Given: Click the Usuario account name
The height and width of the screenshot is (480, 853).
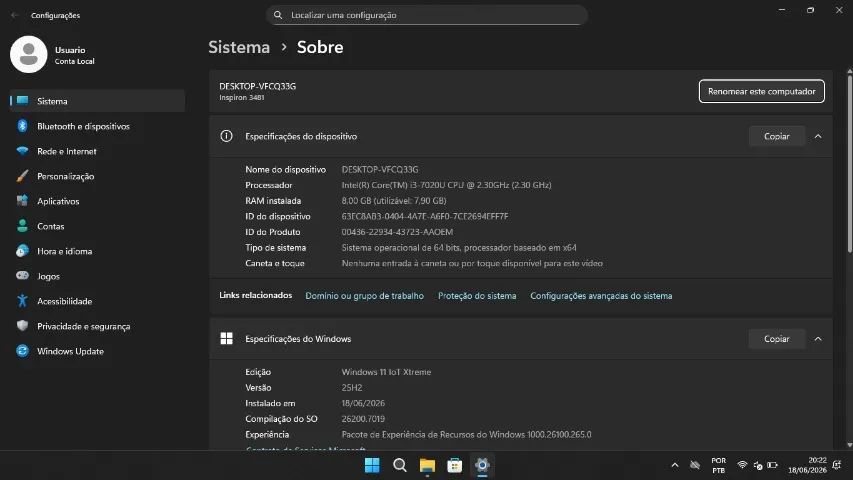Looking at the screenshot, I should click(x=70, y=50).
